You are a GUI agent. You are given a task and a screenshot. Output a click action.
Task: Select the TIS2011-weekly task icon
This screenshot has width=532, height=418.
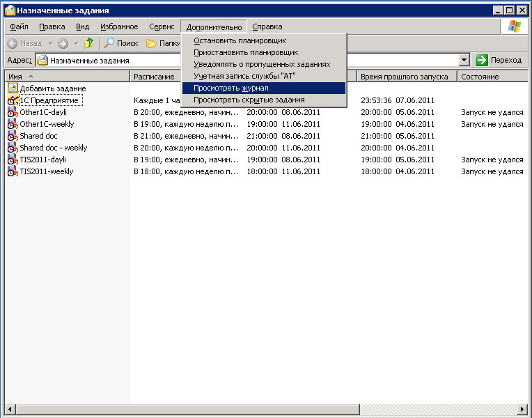(x=13, y=171)
